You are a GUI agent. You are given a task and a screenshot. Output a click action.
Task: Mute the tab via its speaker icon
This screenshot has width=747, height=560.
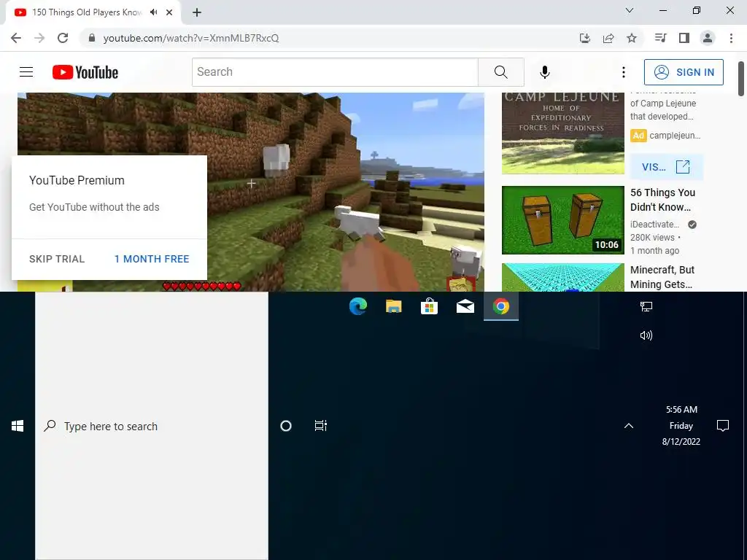pos(153,12)
